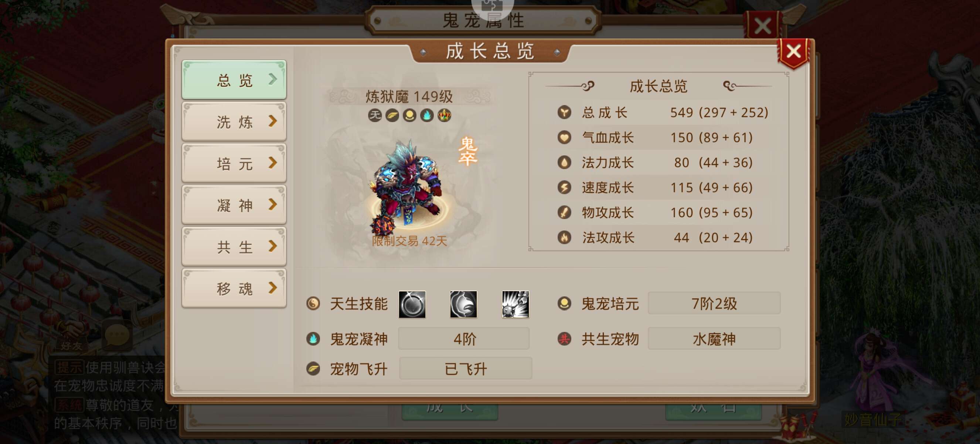Switch to the 总览 tab

click(234, 80)
